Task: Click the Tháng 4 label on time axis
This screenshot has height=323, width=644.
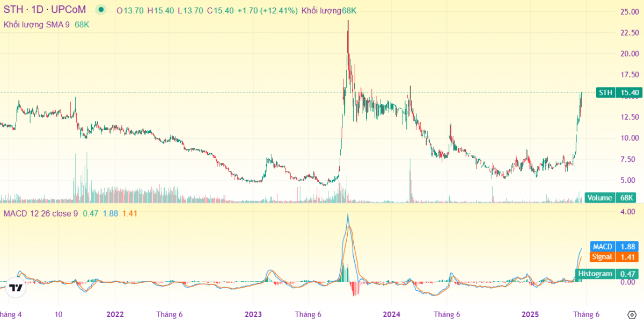Action: point(11,314)
